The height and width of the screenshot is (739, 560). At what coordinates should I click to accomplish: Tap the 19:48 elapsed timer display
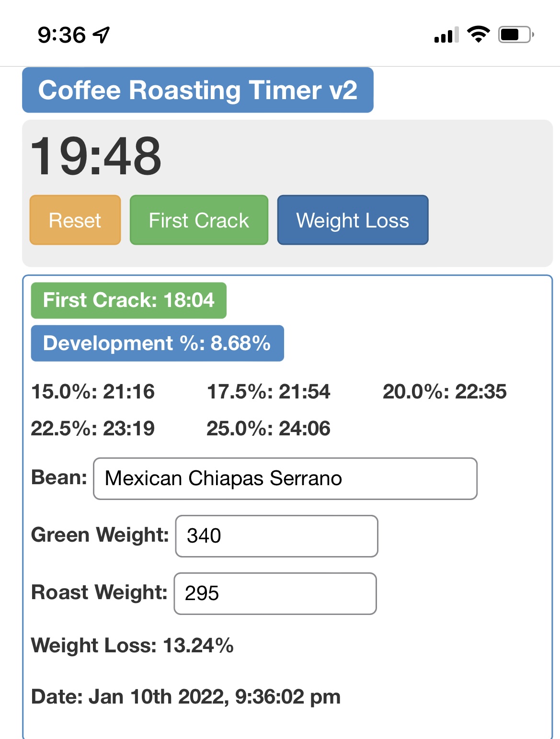click(96, 156)
